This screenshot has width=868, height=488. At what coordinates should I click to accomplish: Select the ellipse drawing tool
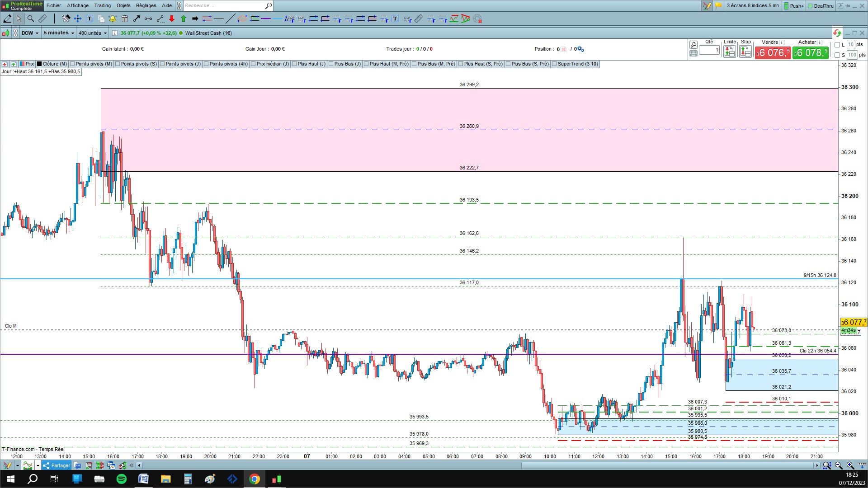point(242,19)
